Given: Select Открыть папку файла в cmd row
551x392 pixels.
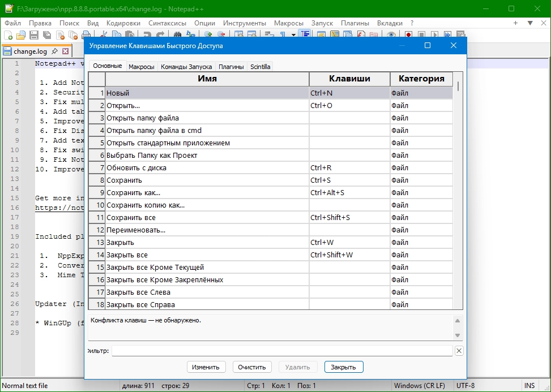Looking at the screenshot, I should 271,131.
